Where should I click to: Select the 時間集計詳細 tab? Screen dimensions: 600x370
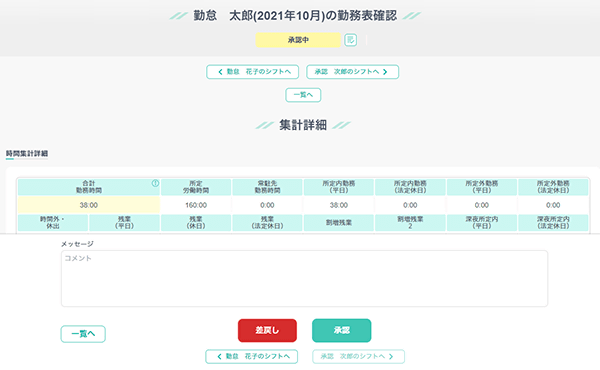click(x=27, y=154)
